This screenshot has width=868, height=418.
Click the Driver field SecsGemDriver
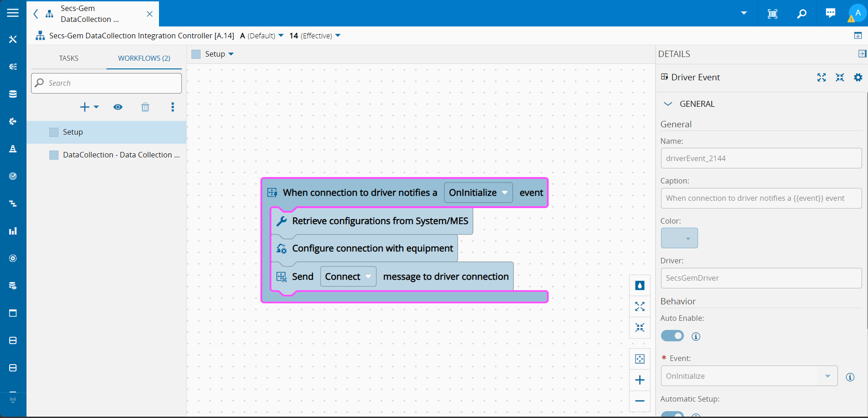pos(761,278)
